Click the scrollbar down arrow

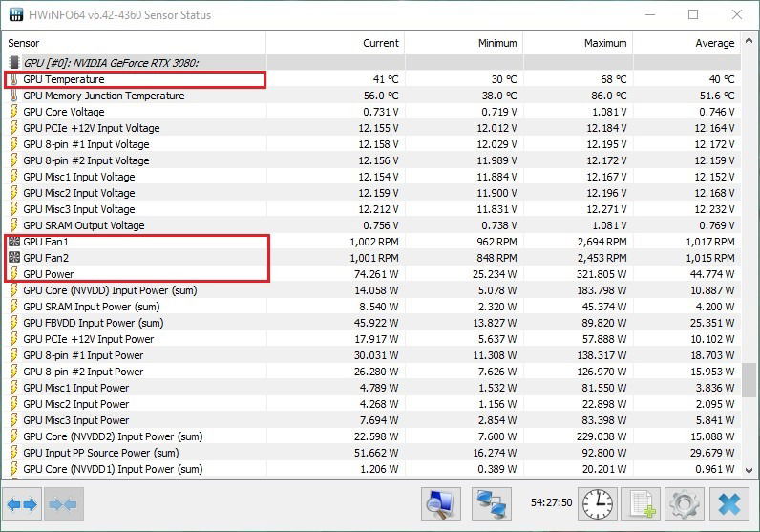tap(749, 471)
